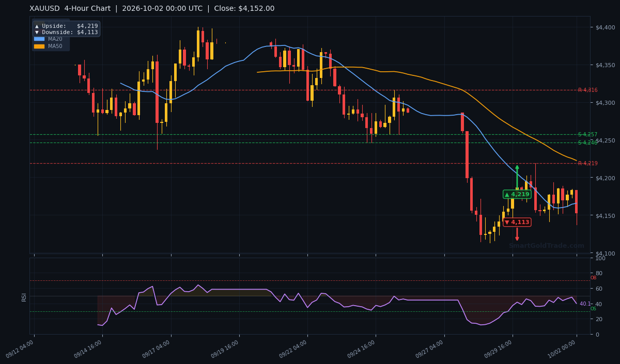
Task: Select the S 4,257 support label
Action: (x=587, y=134)
